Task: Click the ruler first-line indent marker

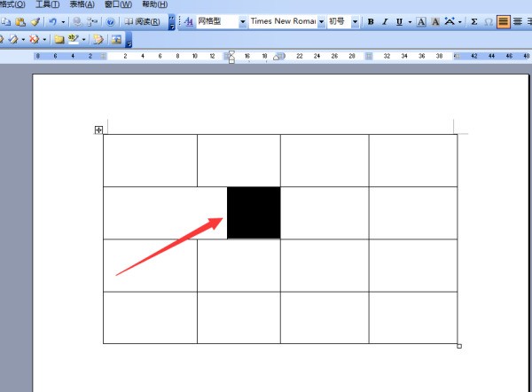Action: pyautogui.click(x=231, y=53)
